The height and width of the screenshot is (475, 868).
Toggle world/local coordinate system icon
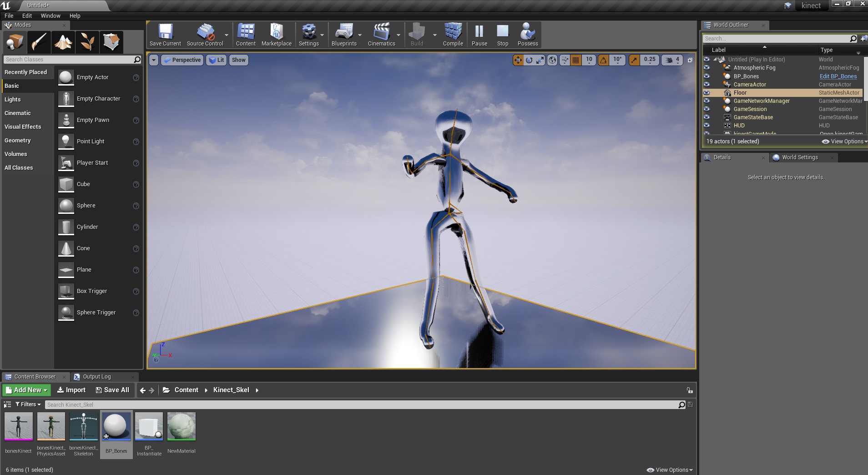click(552, 60)
